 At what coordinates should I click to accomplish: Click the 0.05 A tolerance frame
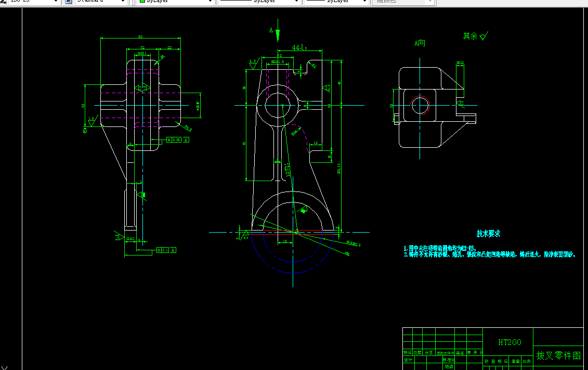[178, 139]
